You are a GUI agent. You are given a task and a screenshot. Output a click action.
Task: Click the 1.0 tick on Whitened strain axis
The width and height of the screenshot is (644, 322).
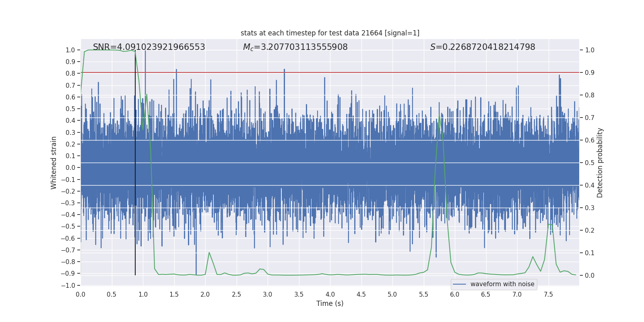70,50
